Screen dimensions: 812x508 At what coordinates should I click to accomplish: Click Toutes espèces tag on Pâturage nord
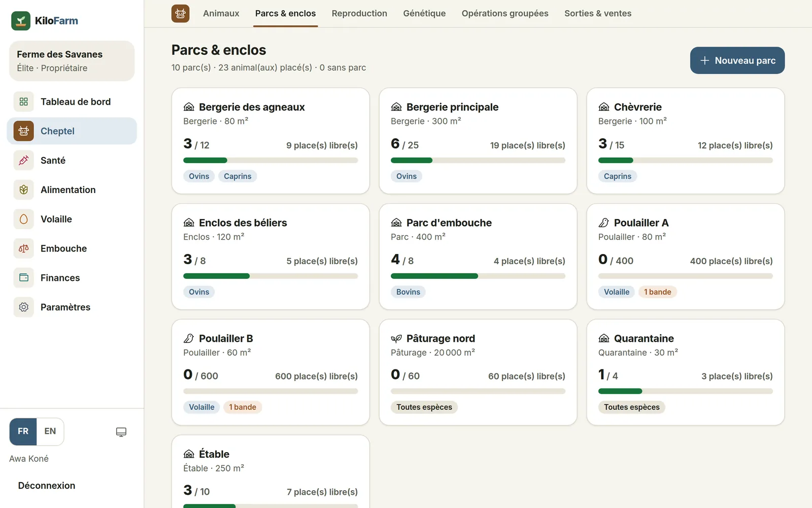tap(424, 407)
